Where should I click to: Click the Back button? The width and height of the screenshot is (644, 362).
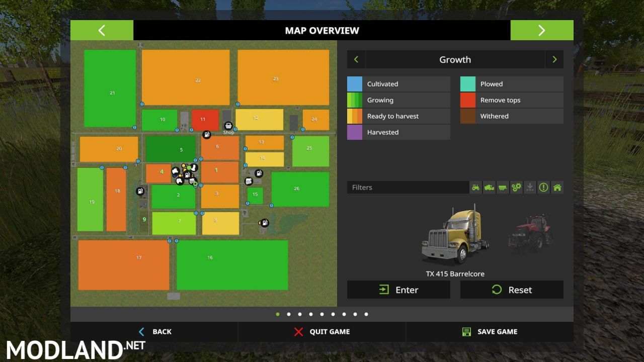tap(154, 332)
